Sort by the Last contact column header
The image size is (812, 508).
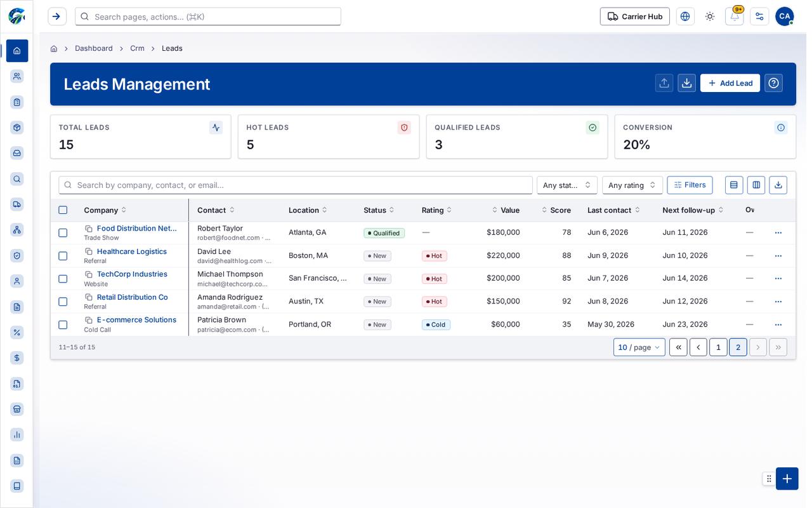(613, 210)
